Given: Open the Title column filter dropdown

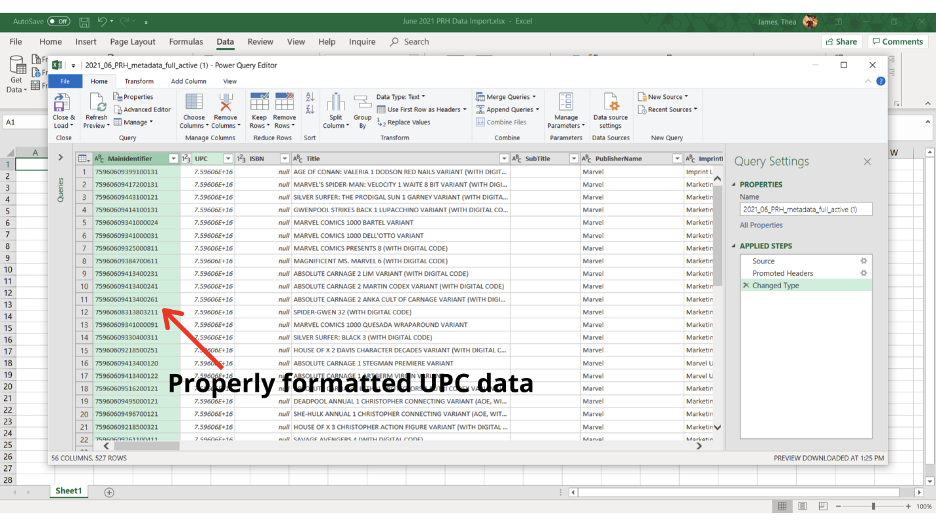Looking at the screenshot, I should tap(504, 159).
